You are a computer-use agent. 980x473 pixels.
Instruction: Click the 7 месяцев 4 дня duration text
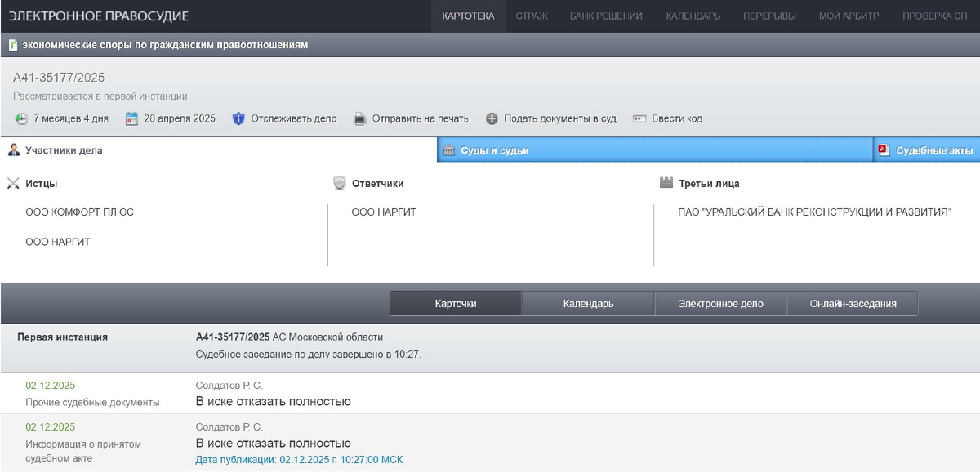71,118
